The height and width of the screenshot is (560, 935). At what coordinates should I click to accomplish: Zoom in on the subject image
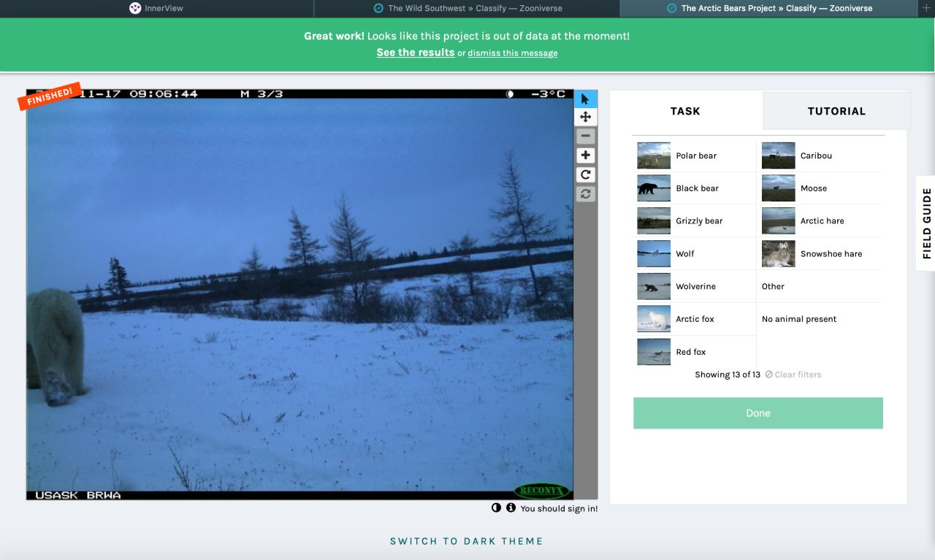tap(585, 156)
